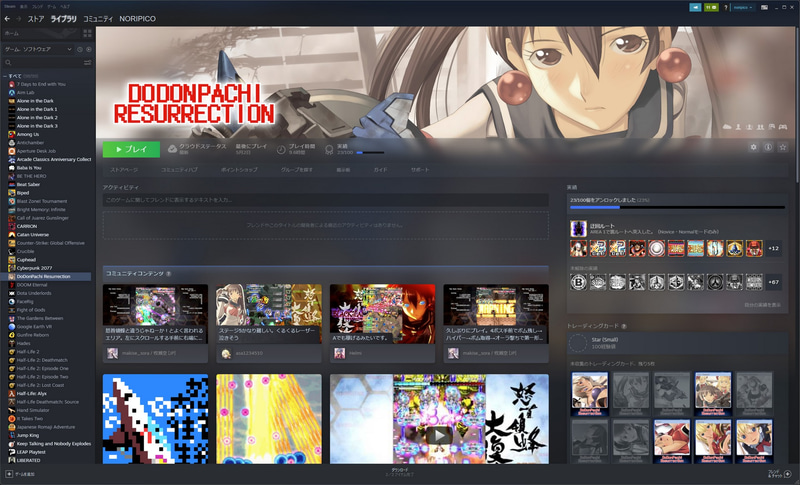
Task: Expand +12 more unlocked achievements
Action: click(773, 248)
